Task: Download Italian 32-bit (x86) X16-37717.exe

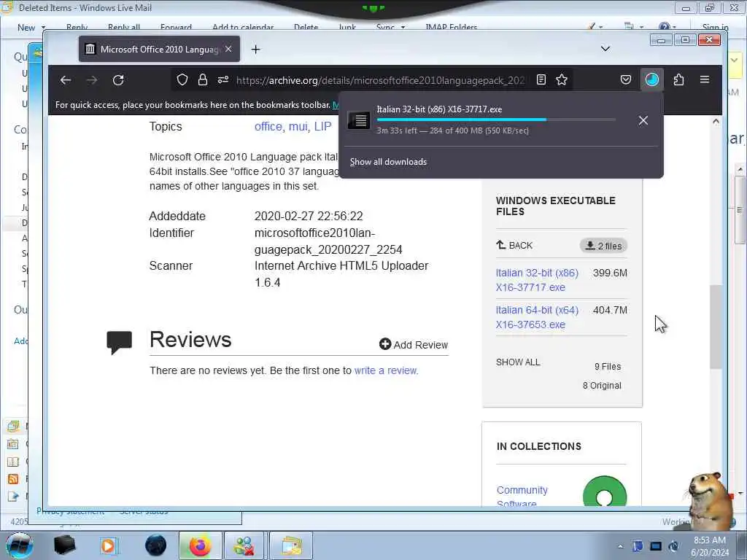Action: pyautogui.click(x=537, y=280)
